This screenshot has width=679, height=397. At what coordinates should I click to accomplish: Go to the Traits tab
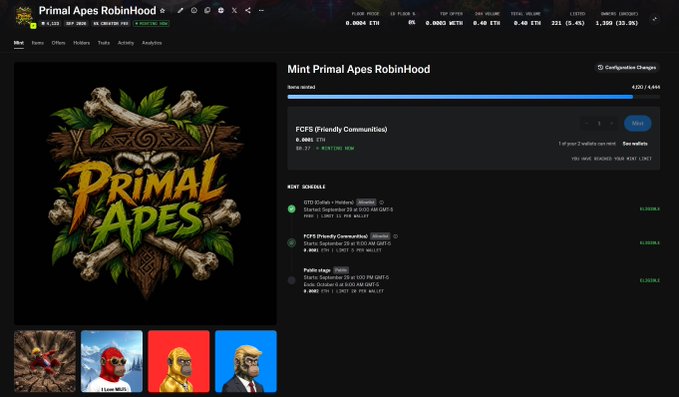[x=103, y=43]
